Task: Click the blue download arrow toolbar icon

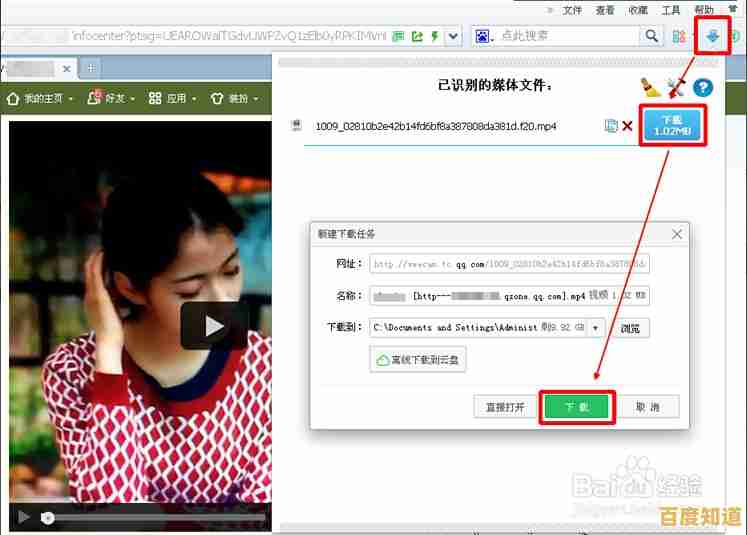Action: click(x=713, y=36)
